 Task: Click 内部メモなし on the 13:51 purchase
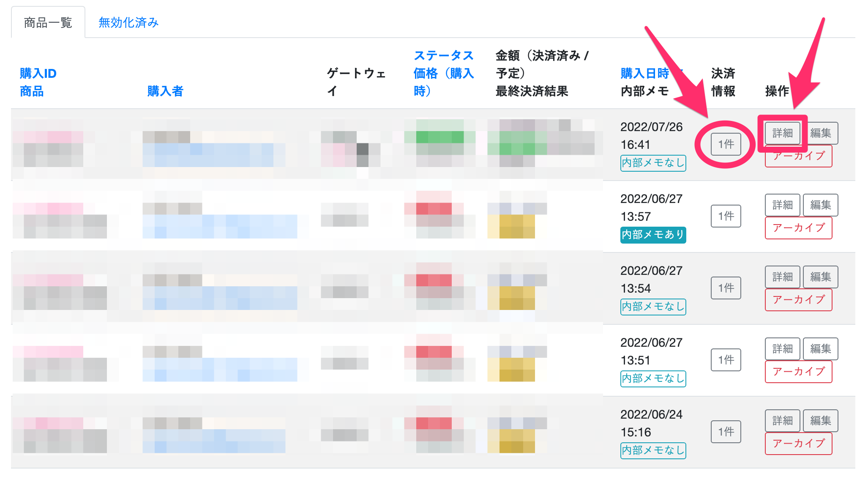coord(653,378)
